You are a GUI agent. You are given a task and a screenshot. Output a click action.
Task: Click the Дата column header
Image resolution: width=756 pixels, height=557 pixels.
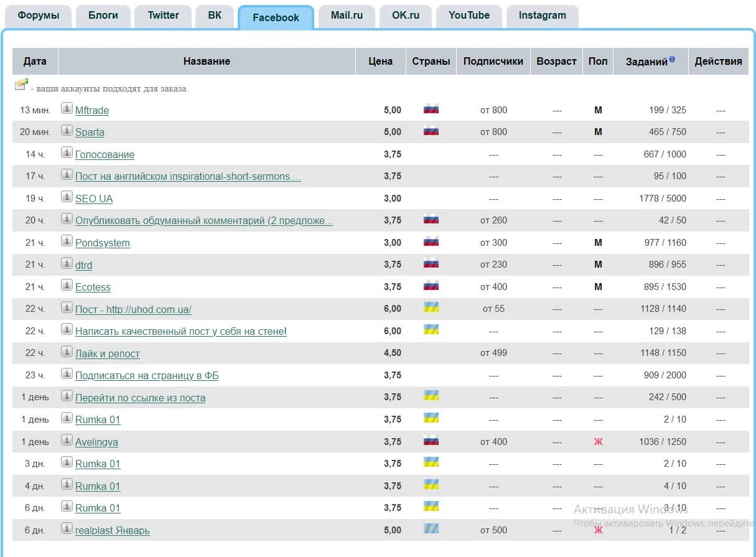pos(35,61)
